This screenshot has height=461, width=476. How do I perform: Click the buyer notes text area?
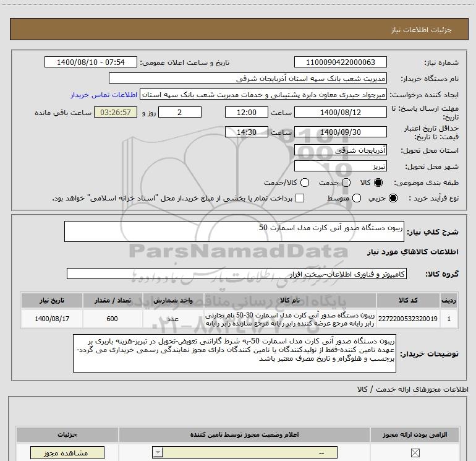point(234,353)
